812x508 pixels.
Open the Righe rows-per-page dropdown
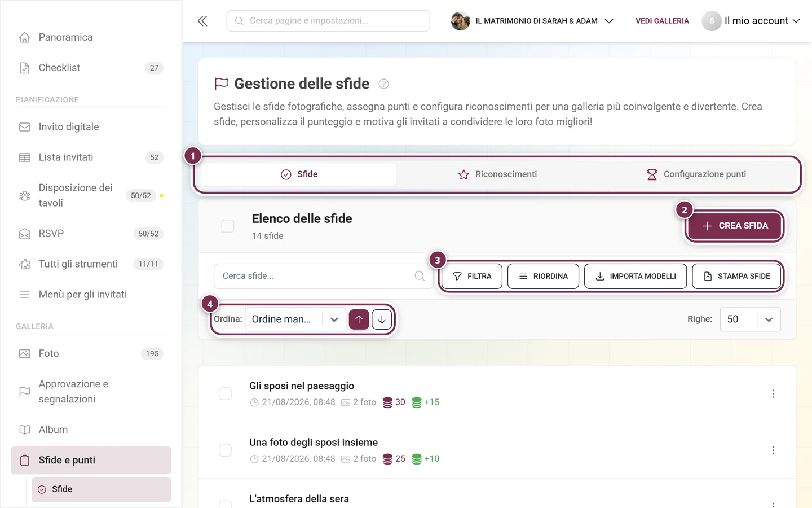(750, 319)
